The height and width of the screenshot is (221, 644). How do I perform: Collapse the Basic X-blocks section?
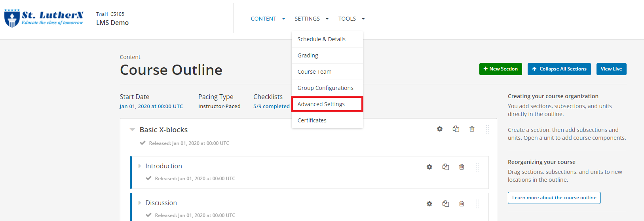click(x=132, y=130)
